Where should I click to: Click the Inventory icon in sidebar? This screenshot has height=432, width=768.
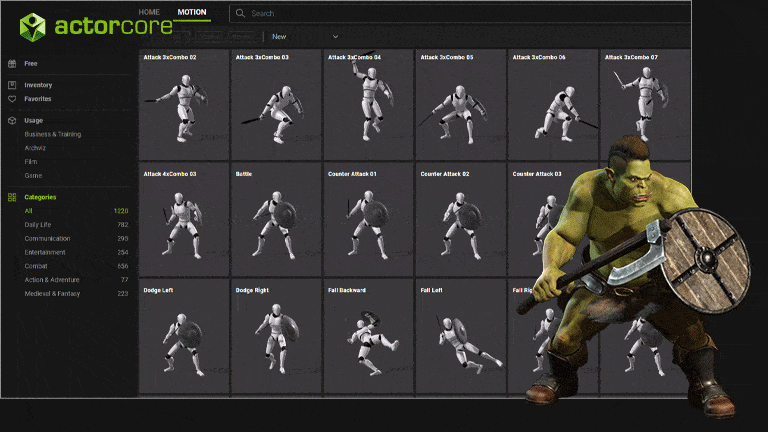click(x=12, y=85)
